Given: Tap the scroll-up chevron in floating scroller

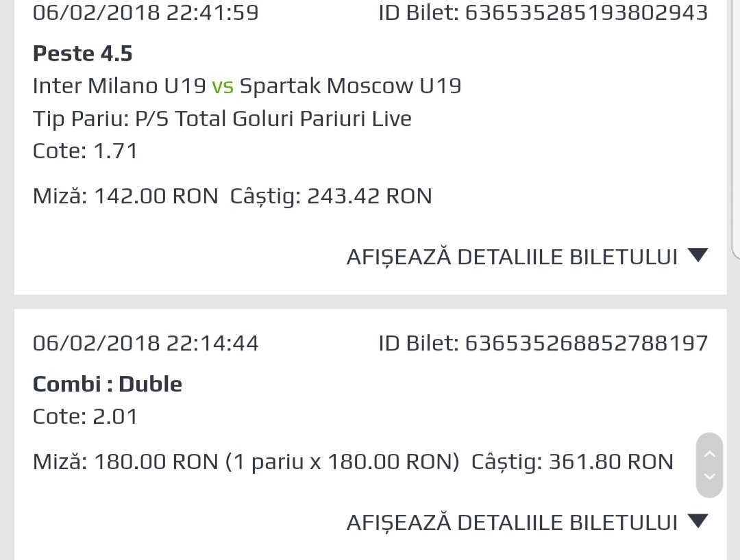Looking at the screenshot, I should point(709,454).
